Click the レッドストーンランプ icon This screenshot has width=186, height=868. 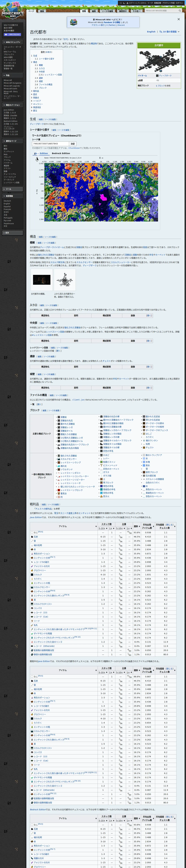pos(59,463)
